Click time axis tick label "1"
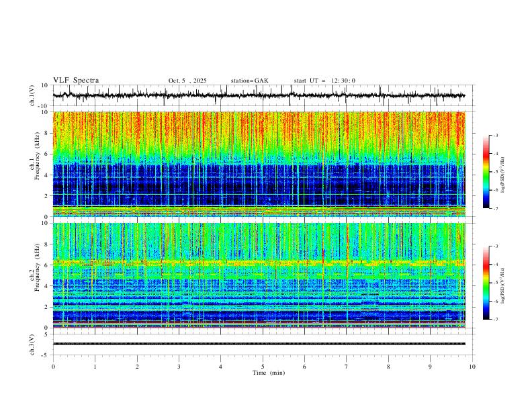 pyautogui.click(x=95, y=367)
